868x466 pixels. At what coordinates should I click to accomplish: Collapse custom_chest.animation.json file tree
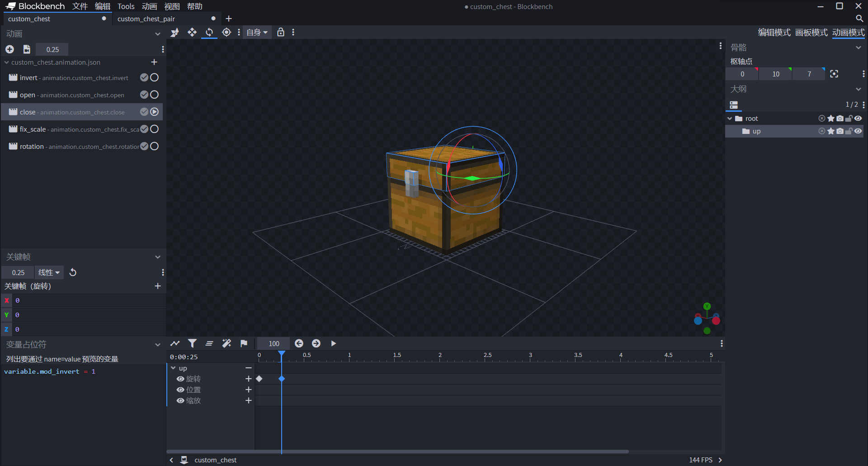6,62
